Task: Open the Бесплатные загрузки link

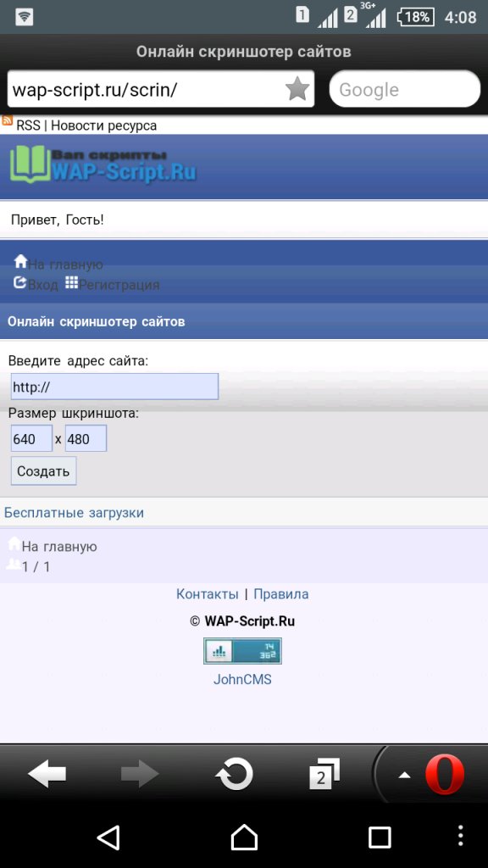Action: tap(75, 513)
